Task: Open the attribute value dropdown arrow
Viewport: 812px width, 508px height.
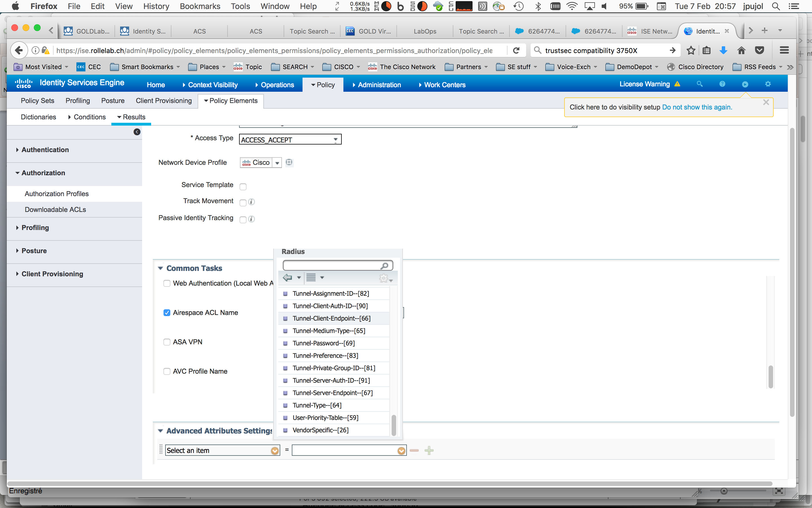Action: pos(401,451)
